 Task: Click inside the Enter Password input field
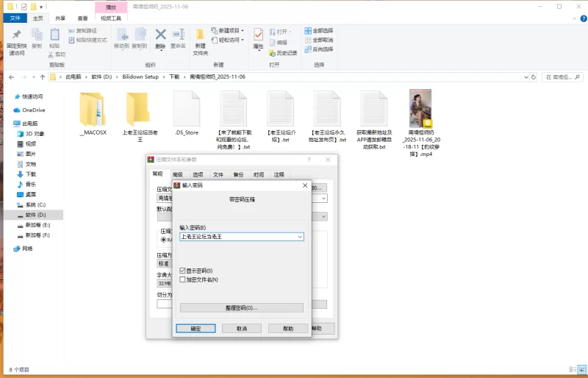pyautogui.click(x=237, y=237)
